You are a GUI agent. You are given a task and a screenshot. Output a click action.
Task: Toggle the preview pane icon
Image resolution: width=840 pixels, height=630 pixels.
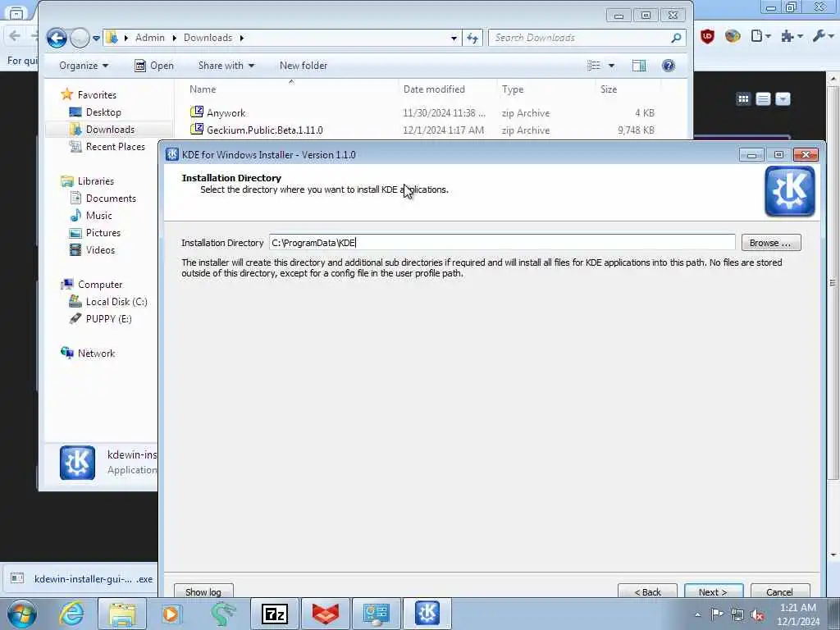pos(638,66)
